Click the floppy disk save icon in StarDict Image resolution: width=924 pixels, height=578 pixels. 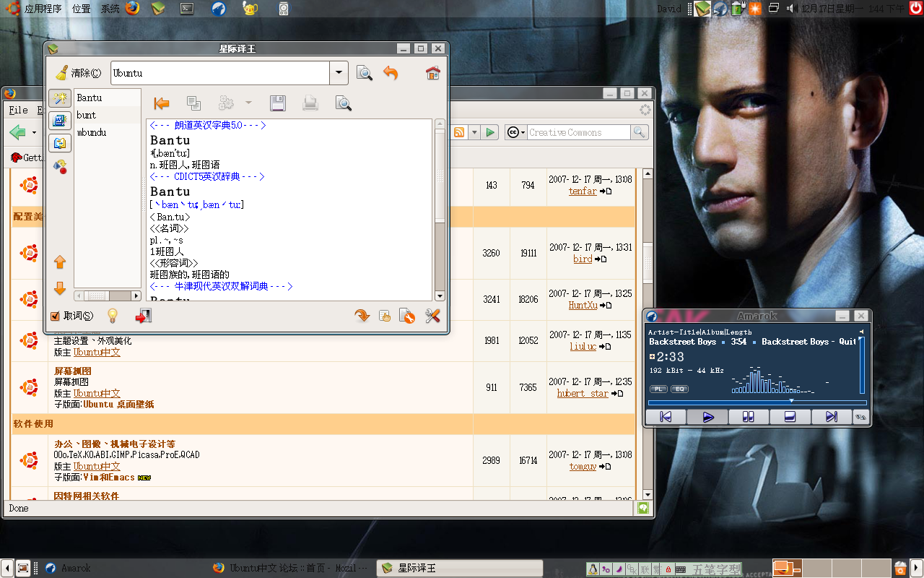point(277,103)
